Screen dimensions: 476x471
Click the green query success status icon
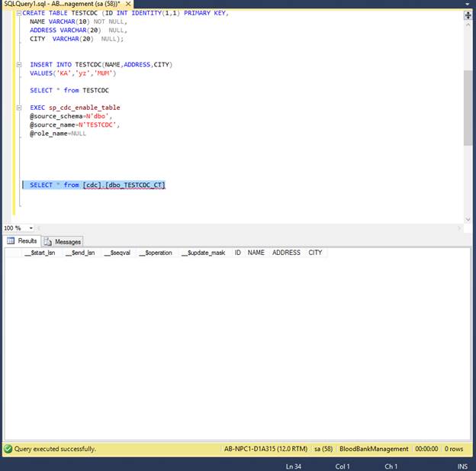[8, 449]
